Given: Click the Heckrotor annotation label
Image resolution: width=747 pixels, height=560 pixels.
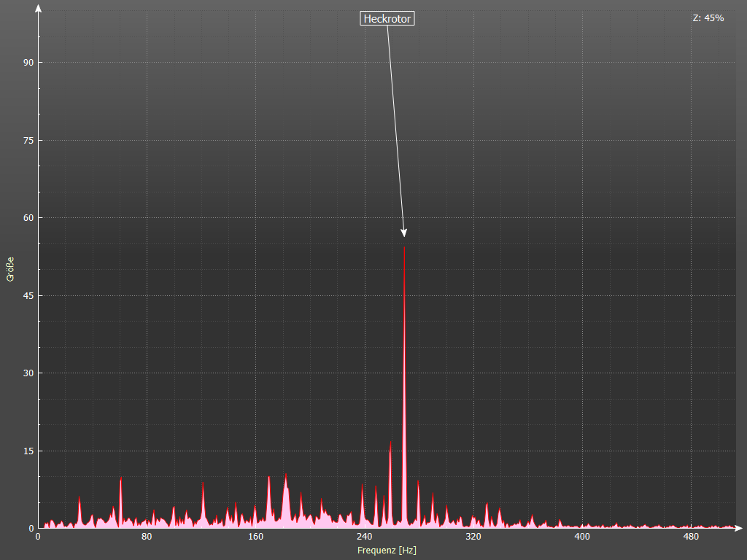Looking at the screenshot, I should [x=387, y=19].
